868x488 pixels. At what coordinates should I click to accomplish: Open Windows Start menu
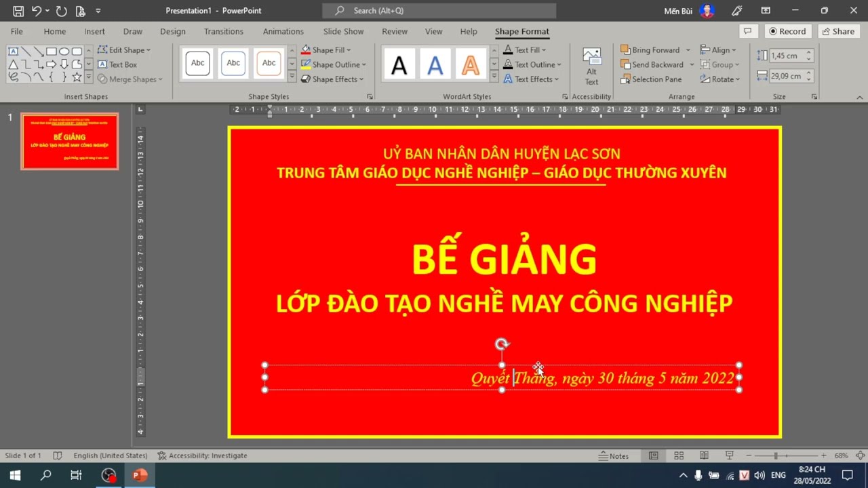[15, 475]
